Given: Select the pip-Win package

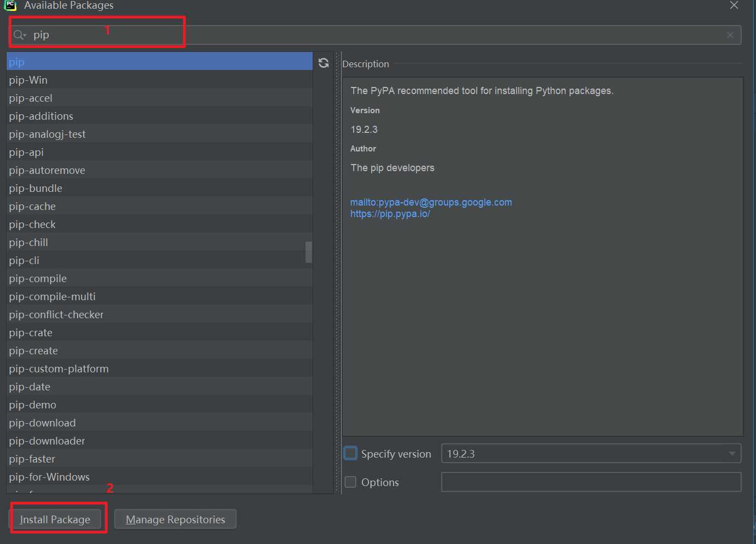Looking at the screenshot, I should coord(159,80).
